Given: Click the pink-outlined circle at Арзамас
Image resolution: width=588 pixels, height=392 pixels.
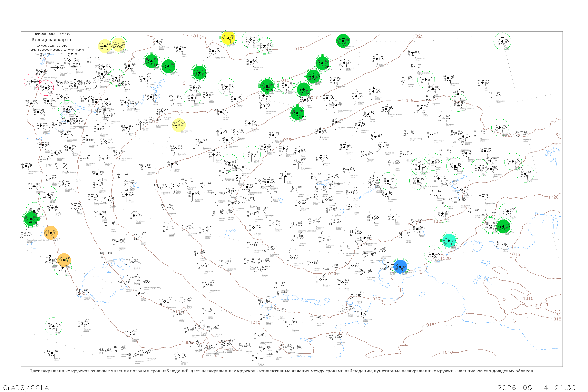Looking at the screenshot, I should point(32,81).
